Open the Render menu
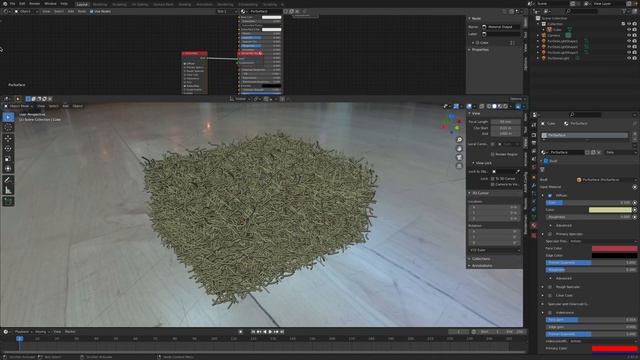 point(34,4)
